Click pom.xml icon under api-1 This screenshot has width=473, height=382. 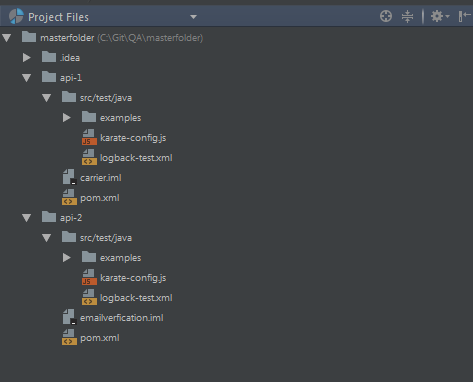click(69, 197)
